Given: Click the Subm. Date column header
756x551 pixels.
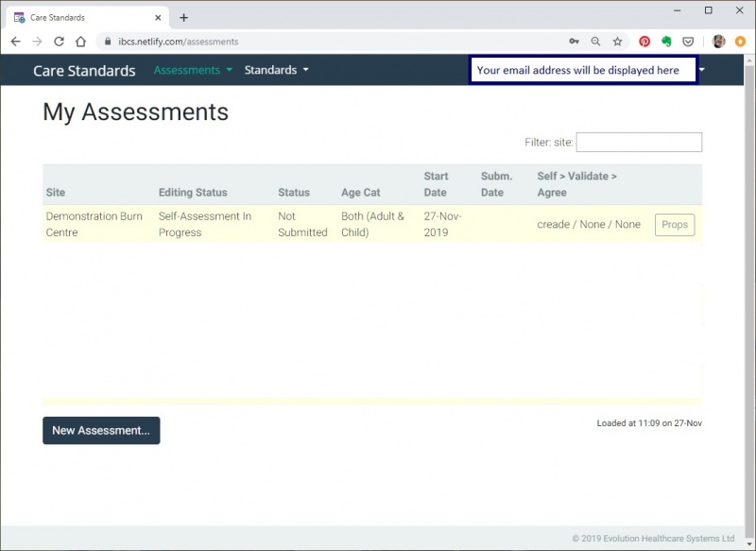Looking at the screenshot, I should coord(497,184).
